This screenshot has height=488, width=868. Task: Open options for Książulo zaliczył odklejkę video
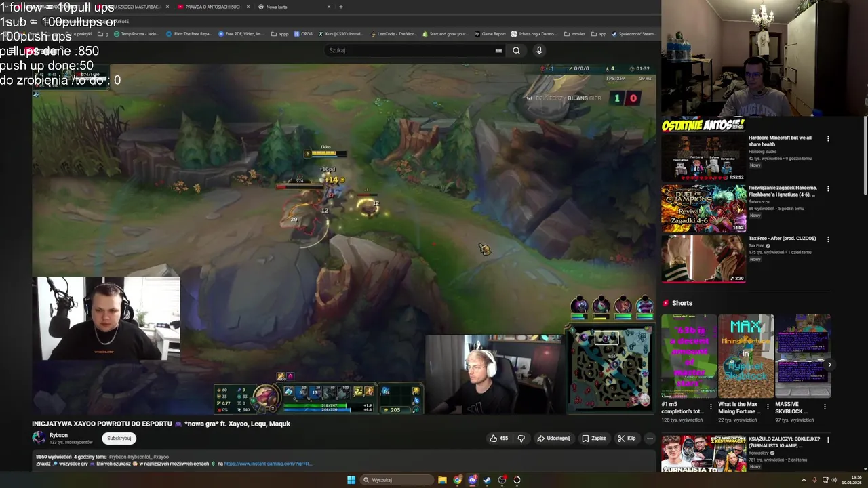click(828, 441)
